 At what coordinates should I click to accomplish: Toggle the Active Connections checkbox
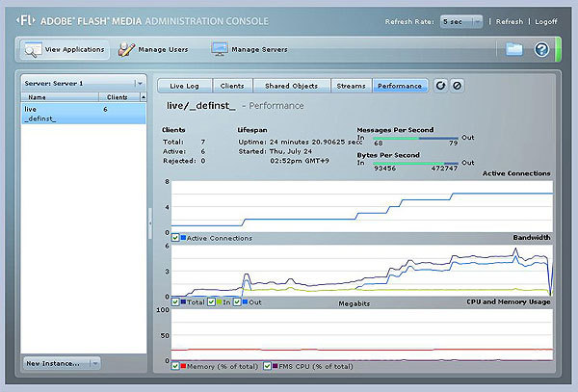175,238
